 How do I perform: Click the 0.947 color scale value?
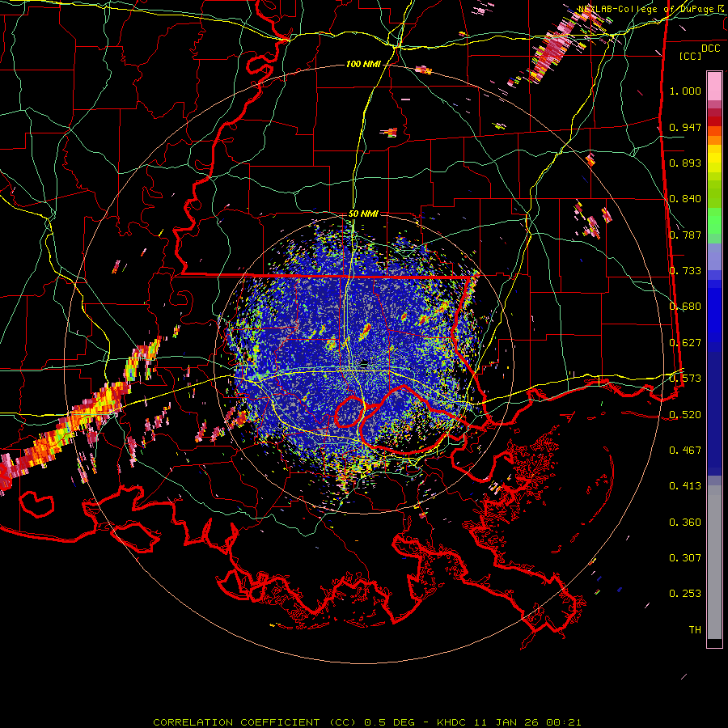point(685,127)
